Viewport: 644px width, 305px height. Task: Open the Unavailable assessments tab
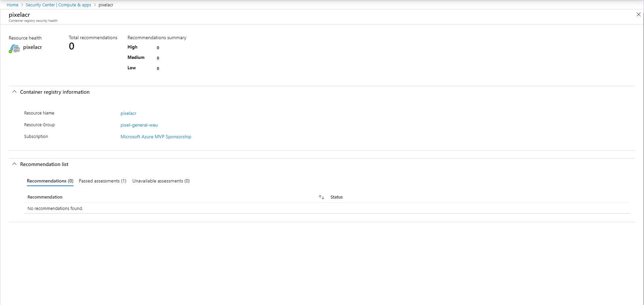pos(161,181)
